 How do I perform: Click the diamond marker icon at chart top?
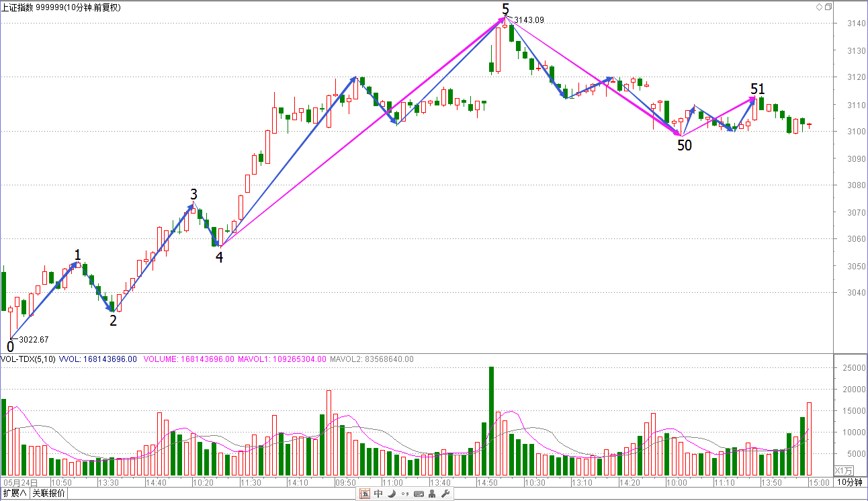click(819, 7)
